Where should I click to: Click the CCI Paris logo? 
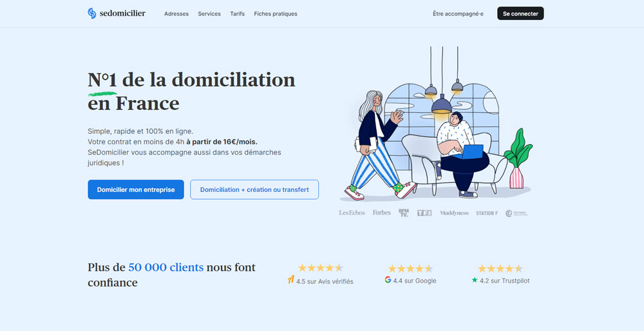[x=516, y=213]
